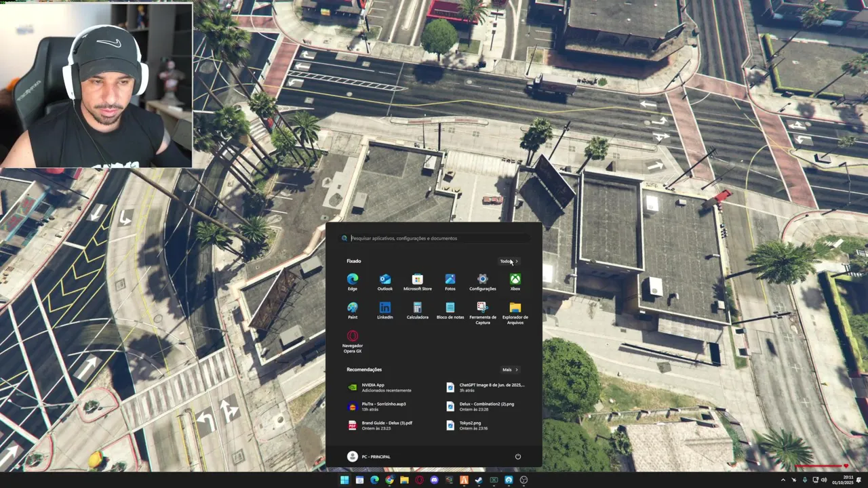
Task: Open the clock and date 20:11
Action: pos(843,480)
